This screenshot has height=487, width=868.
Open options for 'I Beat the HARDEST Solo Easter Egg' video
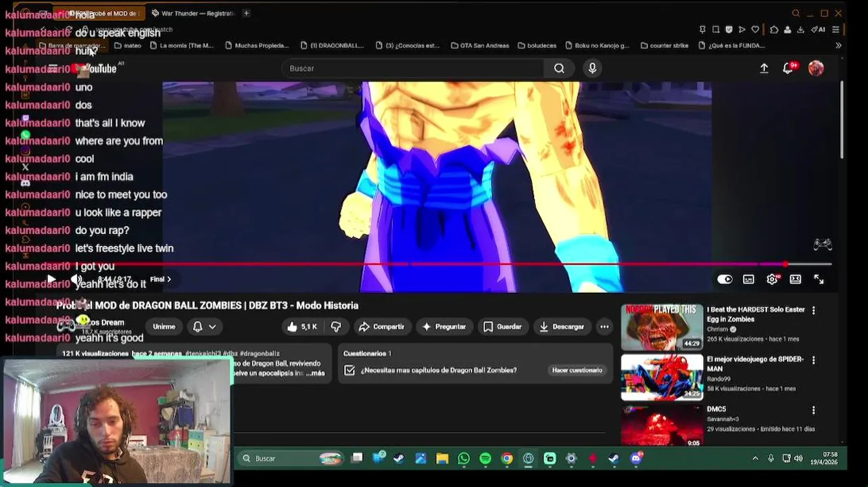(813, 310)
